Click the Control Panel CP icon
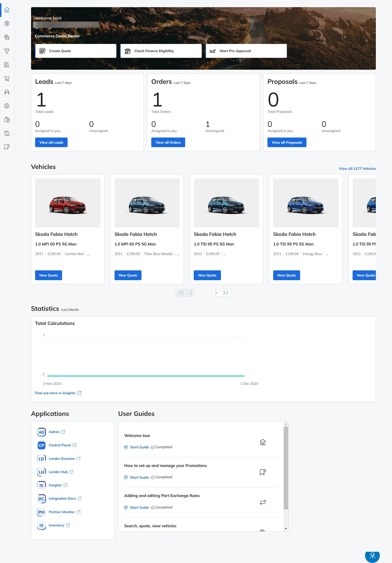392x563 pixels. [41, 445]
